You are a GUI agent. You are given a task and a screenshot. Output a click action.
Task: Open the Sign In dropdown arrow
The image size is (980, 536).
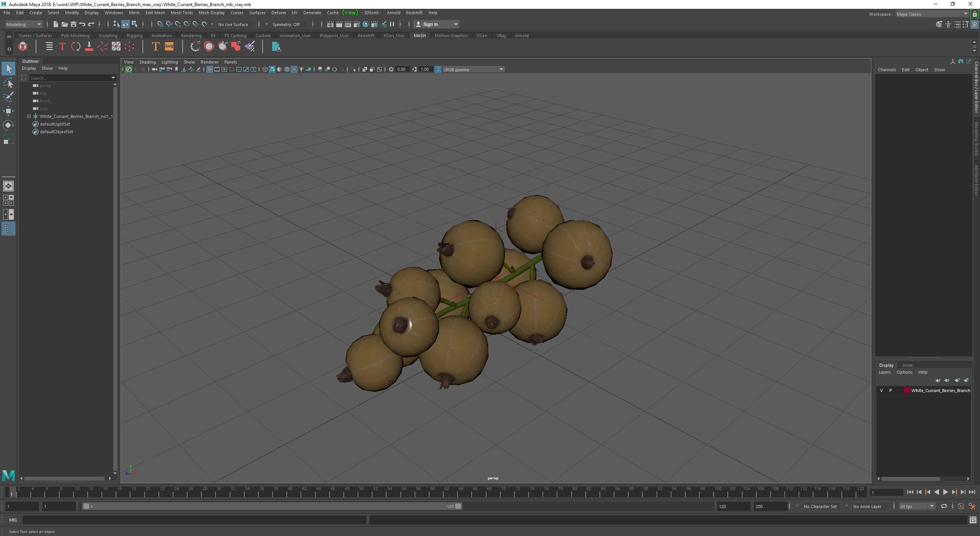[x=456, y=24]
